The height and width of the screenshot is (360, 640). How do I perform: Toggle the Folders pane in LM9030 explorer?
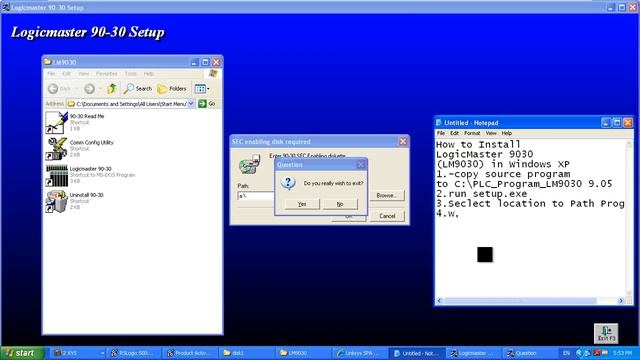(x=172, y=89)
